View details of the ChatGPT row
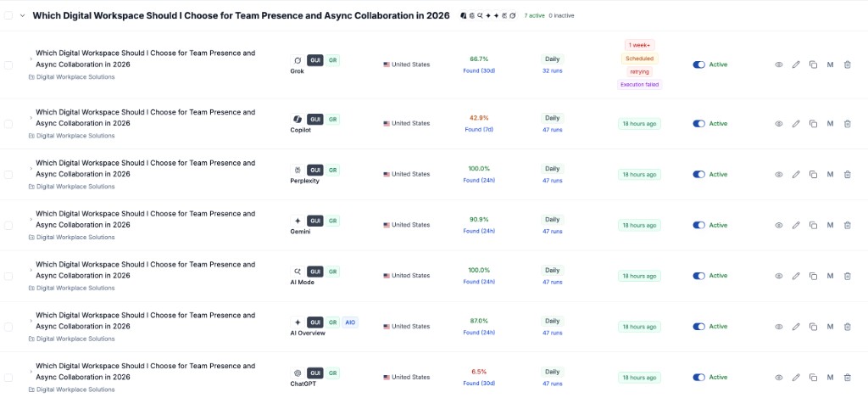The width and height of the screenshot is (868, 398). click(778, 378)
